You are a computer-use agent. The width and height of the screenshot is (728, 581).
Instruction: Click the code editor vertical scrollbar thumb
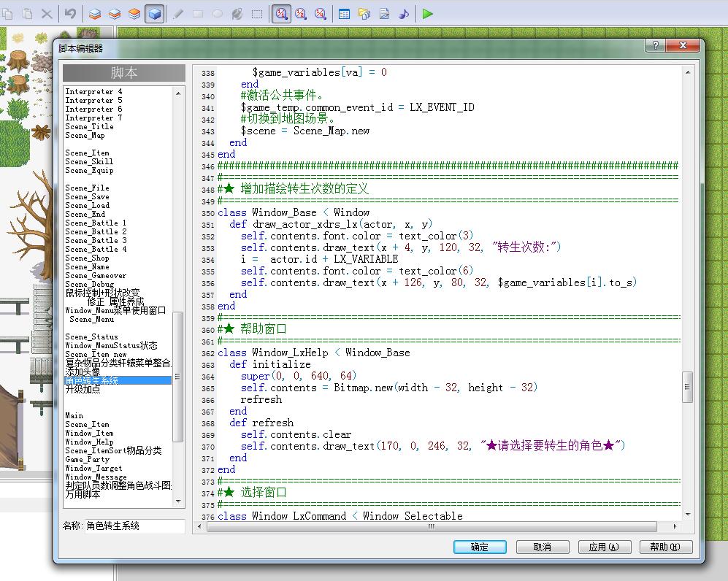688,387
